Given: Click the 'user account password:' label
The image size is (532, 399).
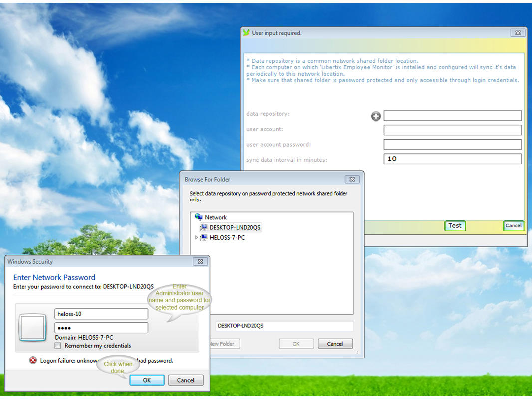Looking at the screenshot, I should pyautogui.click(x=278, y=145).
